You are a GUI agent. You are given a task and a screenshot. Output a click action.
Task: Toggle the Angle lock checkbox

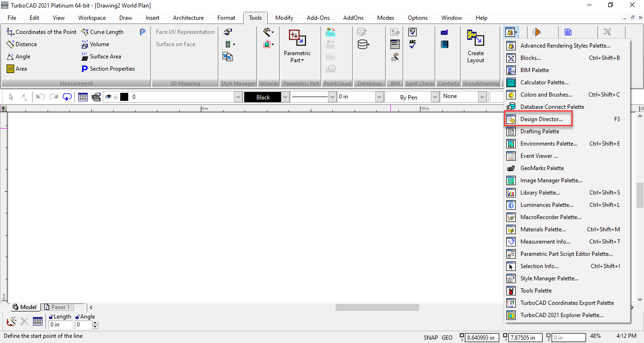tap(78, 317)
